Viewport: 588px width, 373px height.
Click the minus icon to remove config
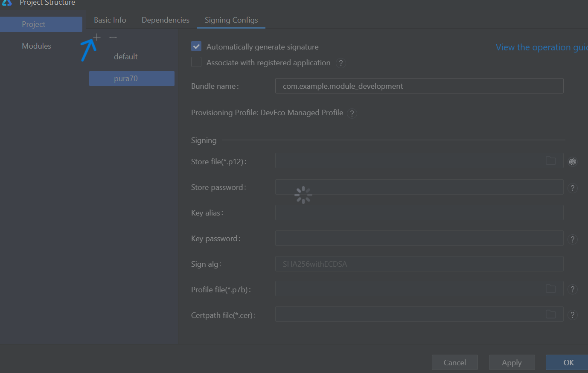point(113,38)
